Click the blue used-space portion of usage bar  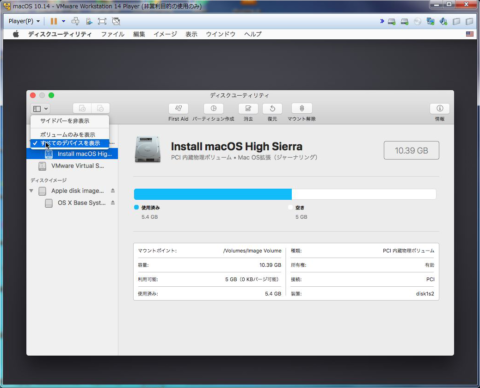[213, 194]
